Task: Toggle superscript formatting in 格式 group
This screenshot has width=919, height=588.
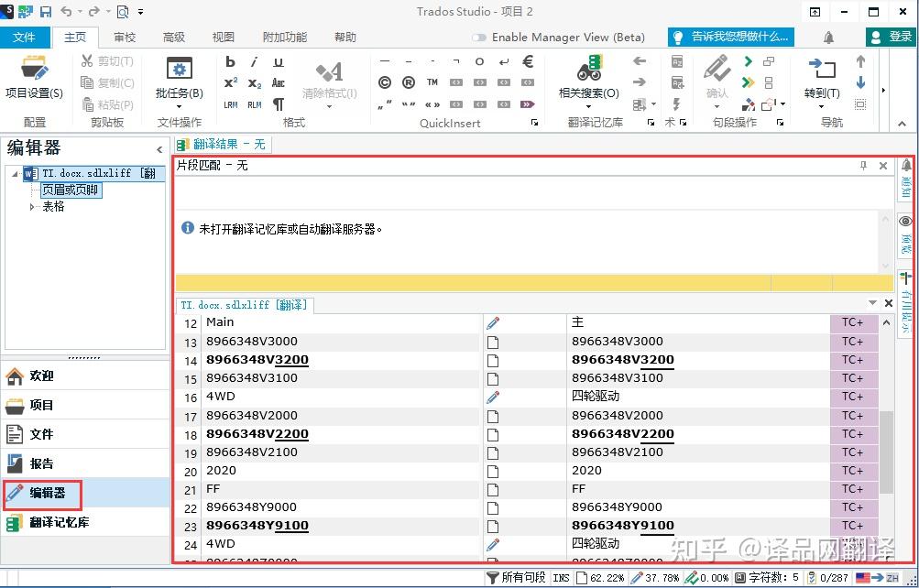Action: (231, 82)
